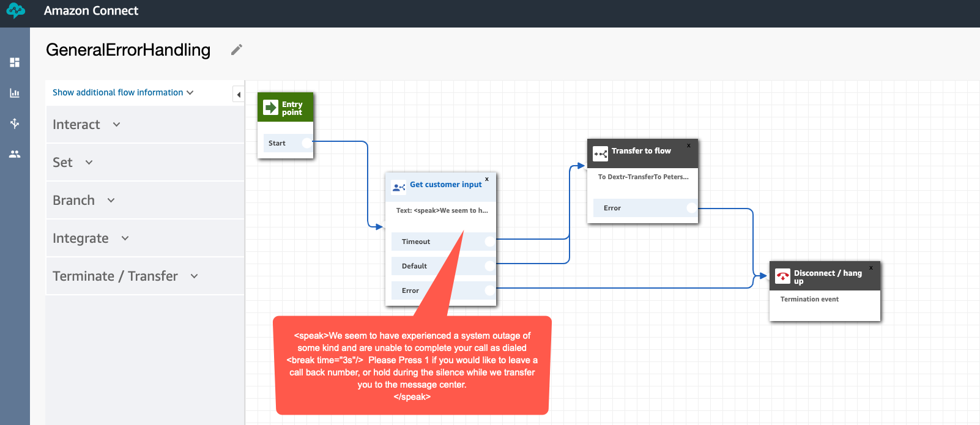Click the green Entry point arrow icon
Viewport: 980px width, 425px height.
point(270,108)
